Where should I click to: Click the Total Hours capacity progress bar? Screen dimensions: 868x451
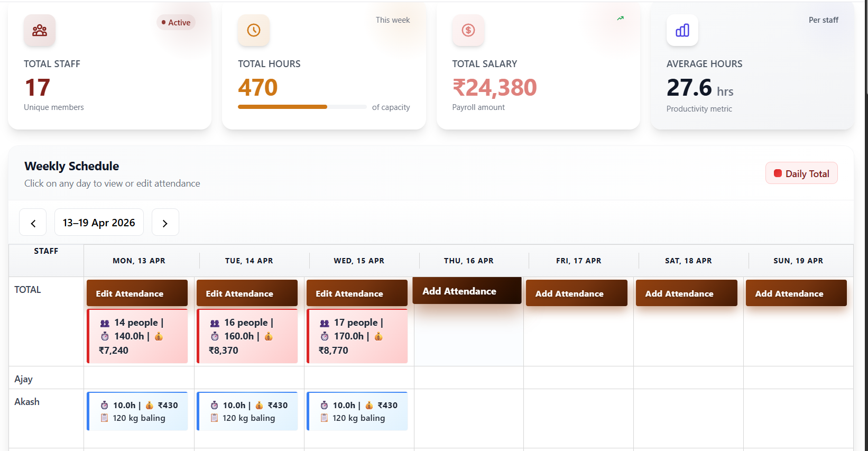[302, 107]
